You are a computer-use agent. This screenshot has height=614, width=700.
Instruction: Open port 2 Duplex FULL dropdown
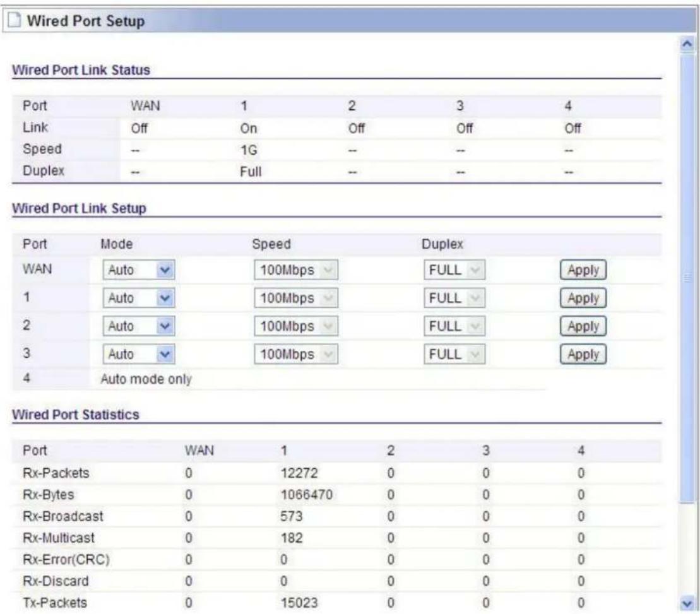point(454,326)
